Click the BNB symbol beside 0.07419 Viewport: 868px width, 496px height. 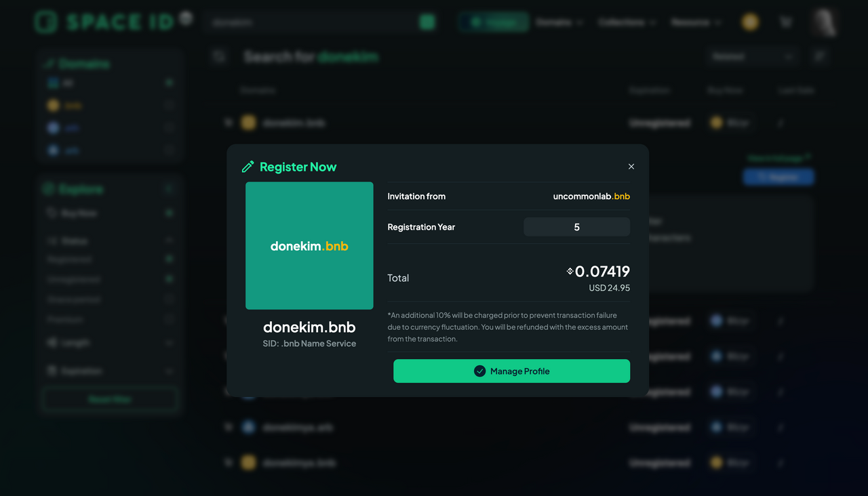click(570, 271)
